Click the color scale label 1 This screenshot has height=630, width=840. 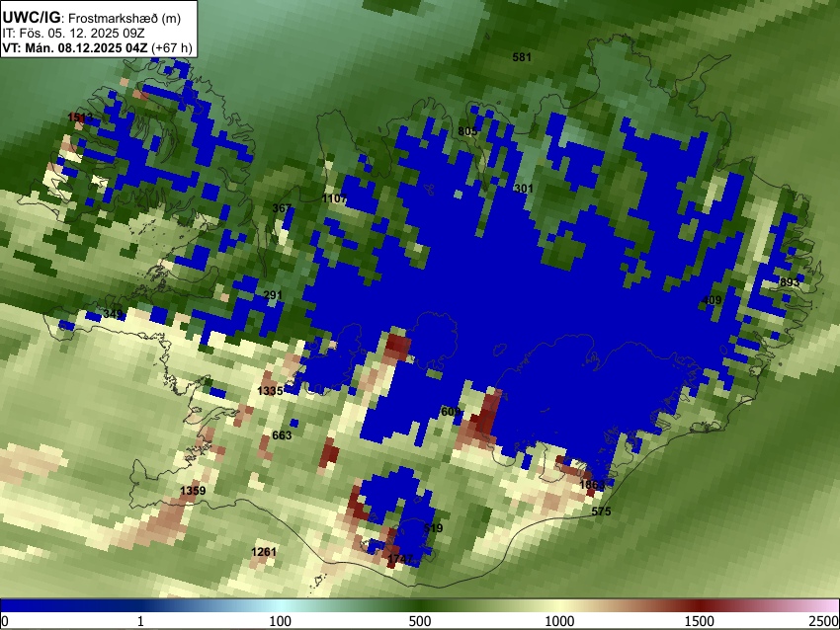140,621
